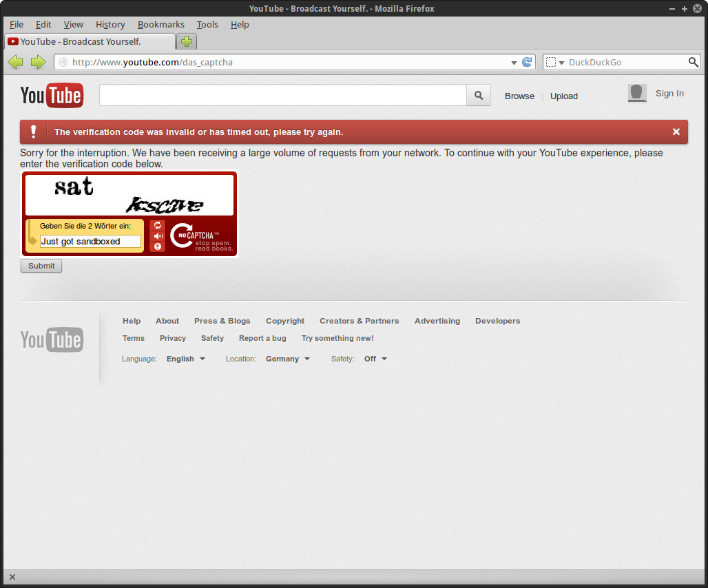Open the Advertising link
This screenshot has width=708, height=588.
tap(437, 321)
